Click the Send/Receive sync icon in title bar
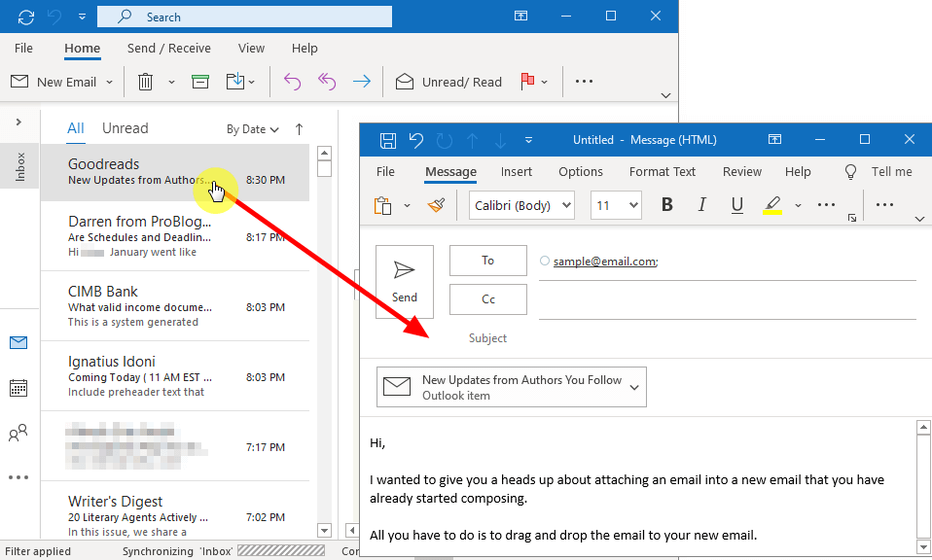The width and height of the screenshot is (932, 560). pos(26,17)
